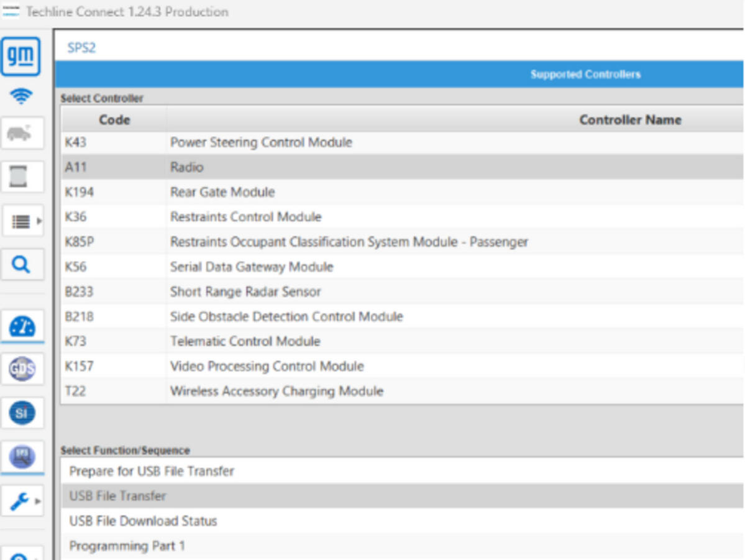Select K56 Serial Data Gateway Module
The image size is (745, 560).
point(402,267)
